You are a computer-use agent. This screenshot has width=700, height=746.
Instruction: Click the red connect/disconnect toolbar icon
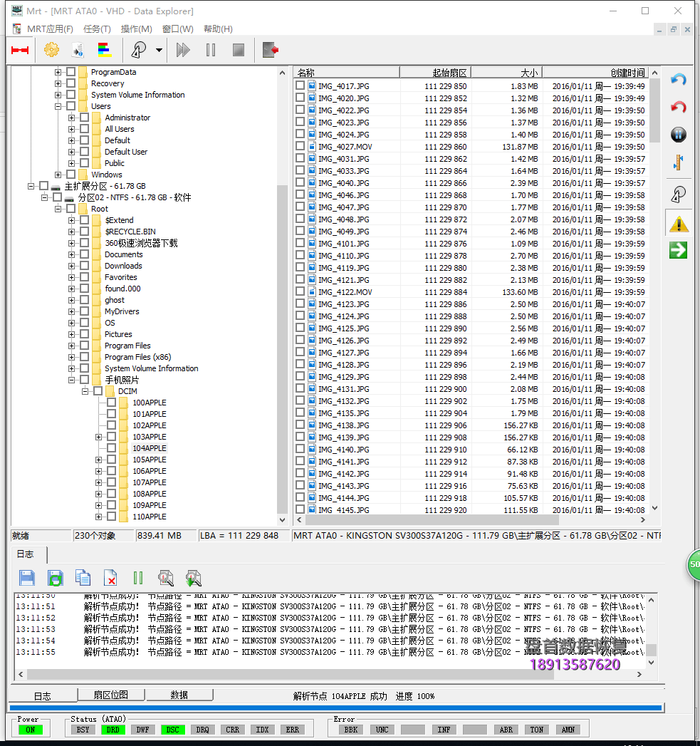point(20,50)
